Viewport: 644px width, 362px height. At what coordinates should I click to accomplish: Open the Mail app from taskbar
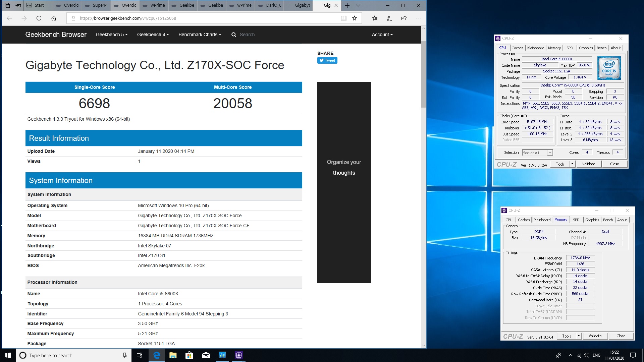coord(206,355)
